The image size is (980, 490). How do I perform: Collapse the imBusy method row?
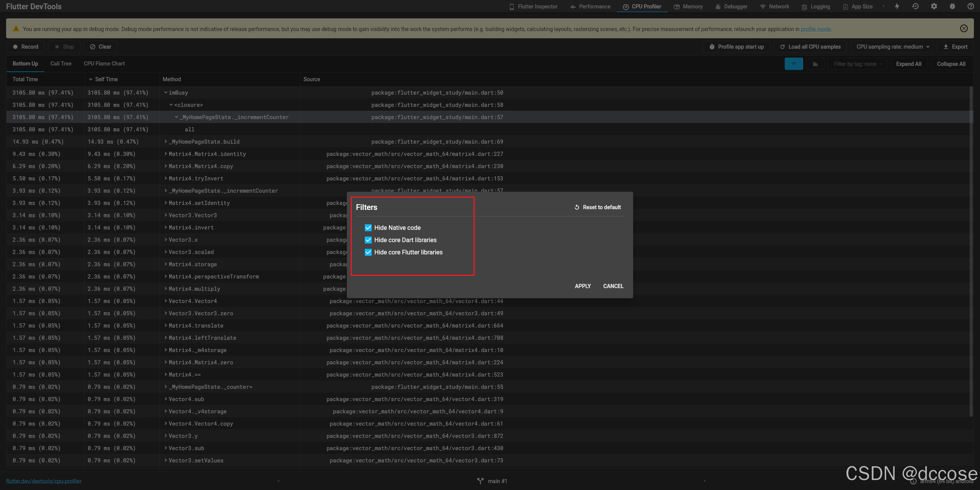point(166,93)
